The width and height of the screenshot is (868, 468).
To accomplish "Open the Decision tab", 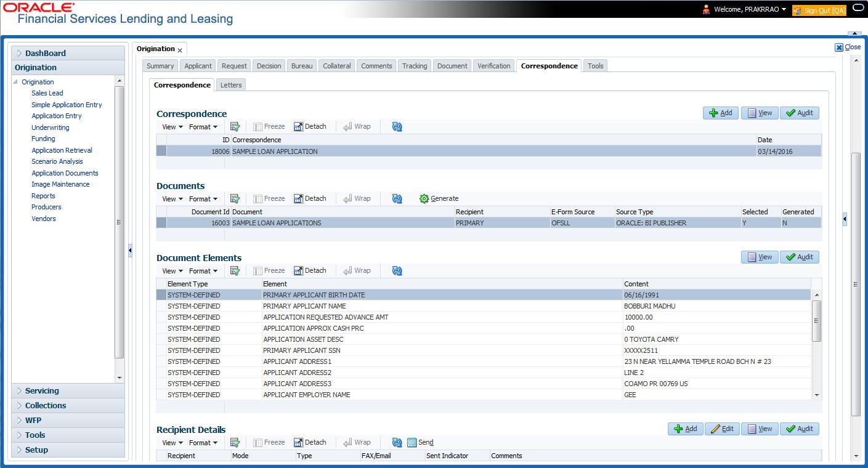I will [x=269, y=66].
